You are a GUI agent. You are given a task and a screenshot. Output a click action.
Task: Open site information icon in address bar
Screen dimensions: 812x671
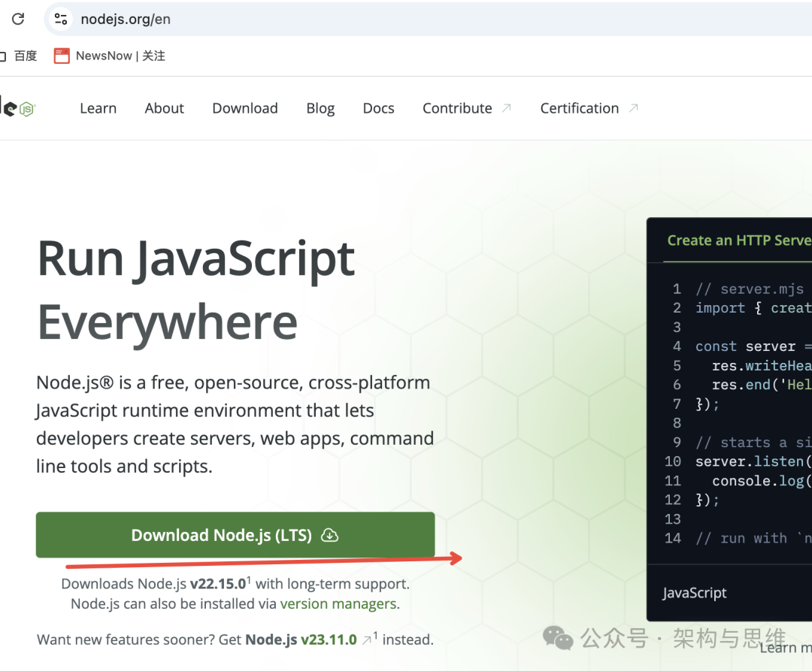click(x=61, y=19)
